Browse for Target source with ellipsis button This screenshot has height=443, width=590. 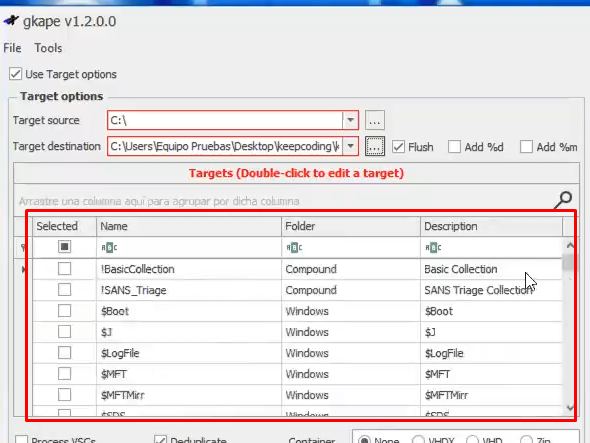(x=375, y=120)
